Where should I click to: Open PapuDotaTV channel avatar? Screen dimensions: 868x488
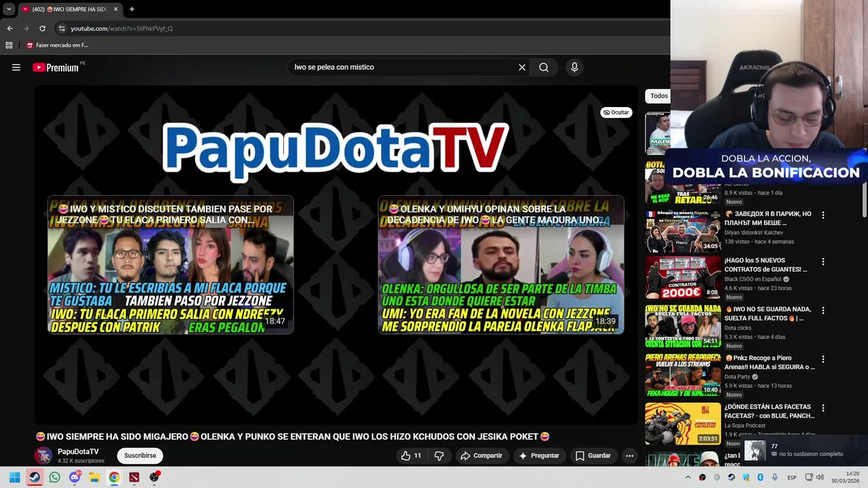[43, 455]
